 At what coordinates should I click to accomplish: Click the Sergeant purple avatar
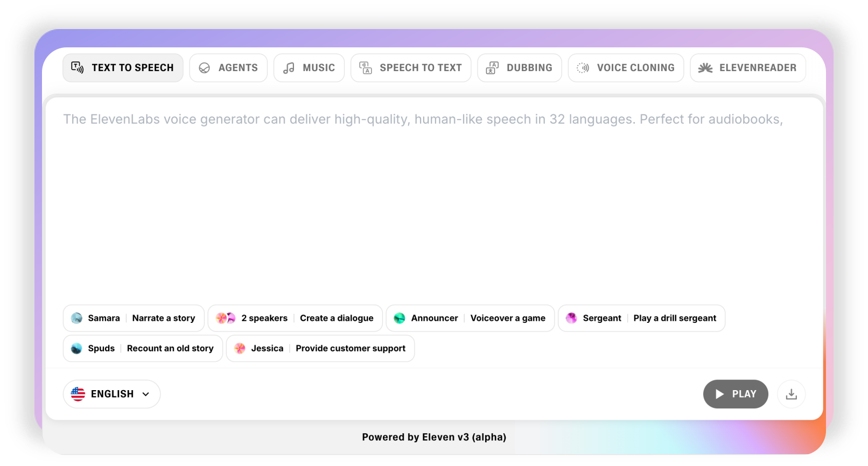(x=571, y=318)
